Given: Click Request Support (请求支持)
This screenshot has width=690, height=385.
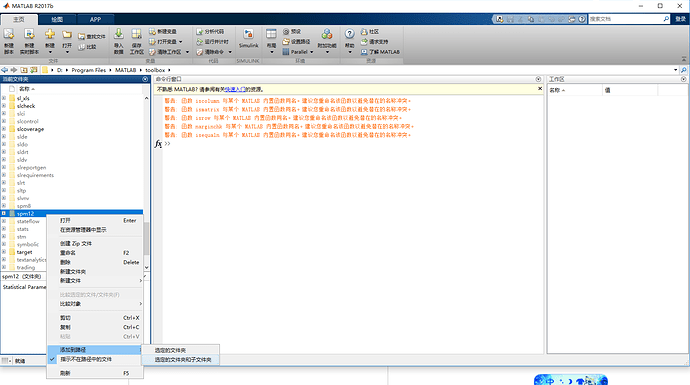Looking at the screenshot, I should pyautogui.click(x=374, y=42).
